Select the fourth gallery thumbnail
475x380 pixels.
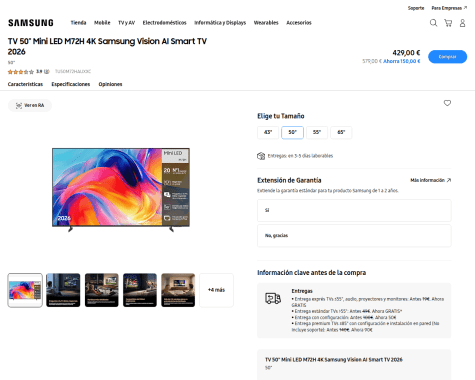(140, 290)
